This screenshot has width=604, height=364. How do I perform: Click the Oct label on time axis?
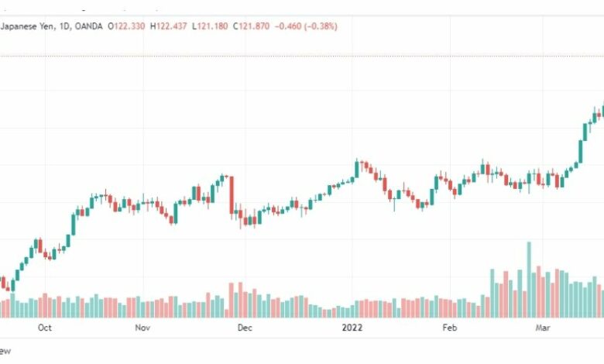(x=45, y=328)
